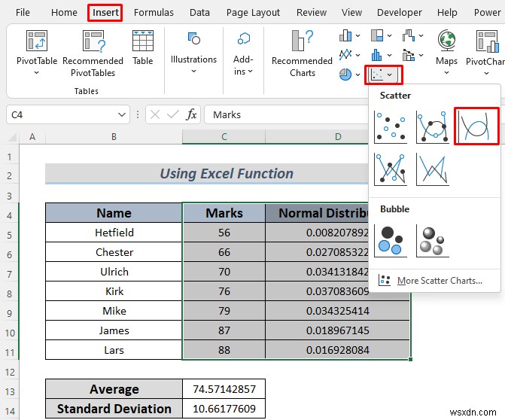
Task: Click the Standard Deviation label cell
Action: click(114, 409)
